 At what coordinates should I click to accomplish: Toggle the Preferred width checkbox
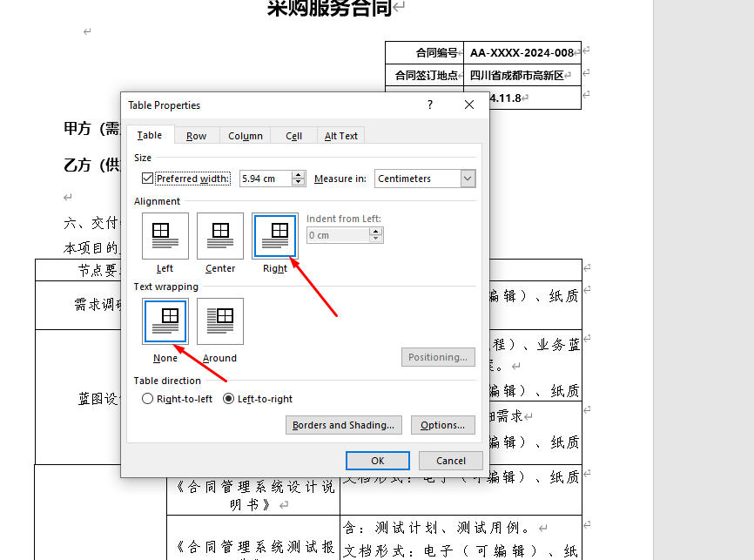pyautogui.click(x=147, y=179)
